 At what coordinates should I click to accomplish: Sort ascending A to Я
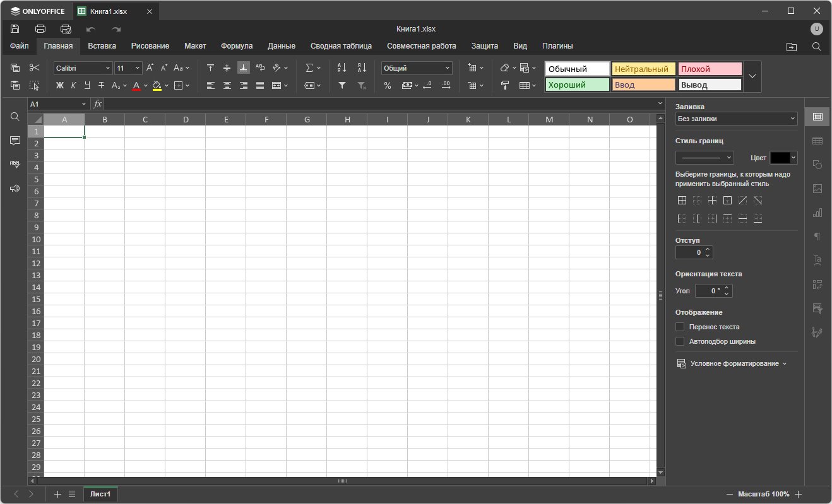click(x=342, y=67)
